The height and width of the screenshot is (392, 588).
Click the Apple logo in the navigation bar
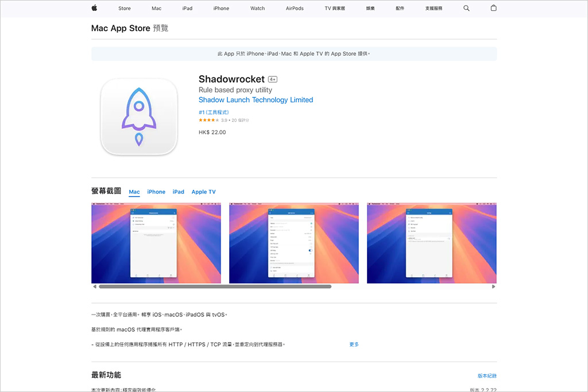[x=95, y=8]
